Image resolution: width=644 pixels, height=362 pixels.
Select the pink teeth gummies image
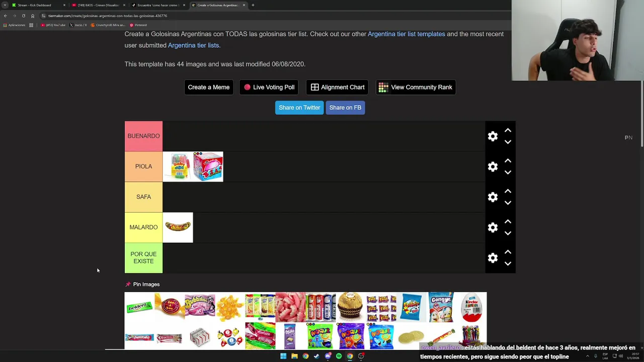[290, 307]
